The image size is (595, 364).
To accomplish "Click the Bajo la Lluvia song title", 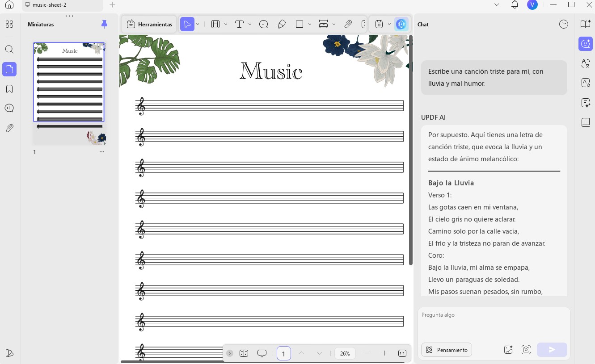I will (x=451, y=183).
